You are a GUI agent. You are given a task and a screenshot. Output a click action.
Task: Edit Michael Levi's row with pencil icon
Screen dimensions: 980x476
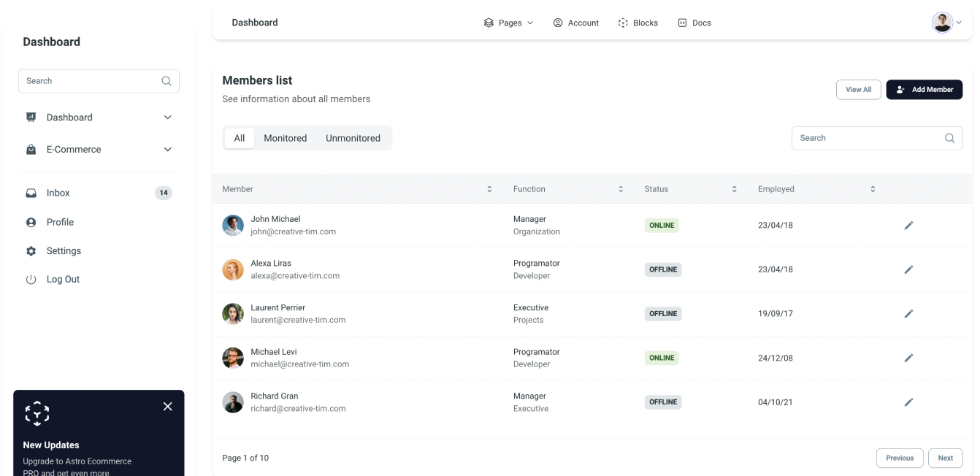[908, 358]
